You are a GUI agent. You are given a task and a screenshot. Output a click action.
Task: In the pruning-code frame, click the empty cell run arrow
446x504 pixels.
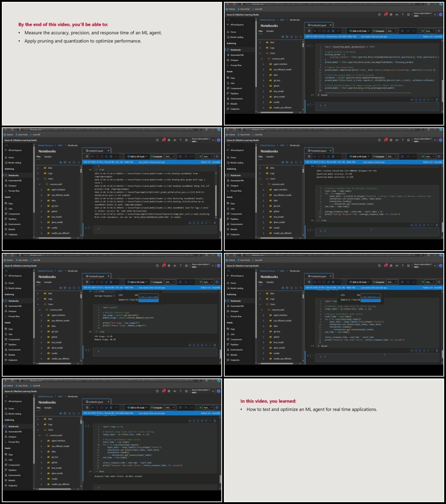click(x=308, y=105)
